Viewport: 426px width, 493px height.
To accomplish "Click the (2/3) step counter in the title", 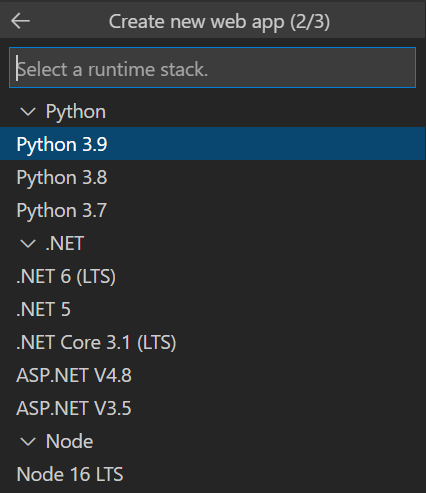I will click(310, 22).
